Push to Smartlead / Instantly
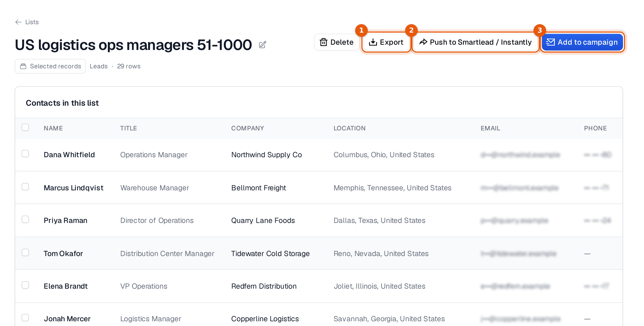The height and width of the screenshot is (326, 644). [475, 42]
